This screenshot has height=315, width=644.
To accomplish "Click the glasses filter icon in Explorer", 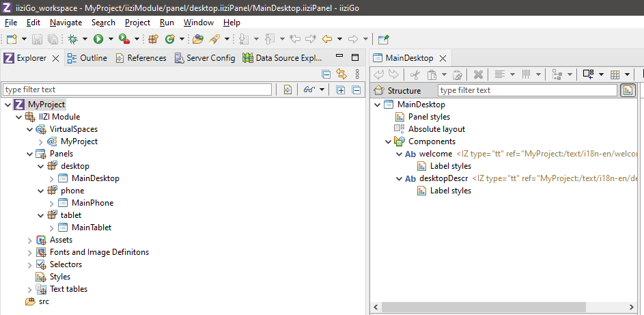I will click(309, 90).
